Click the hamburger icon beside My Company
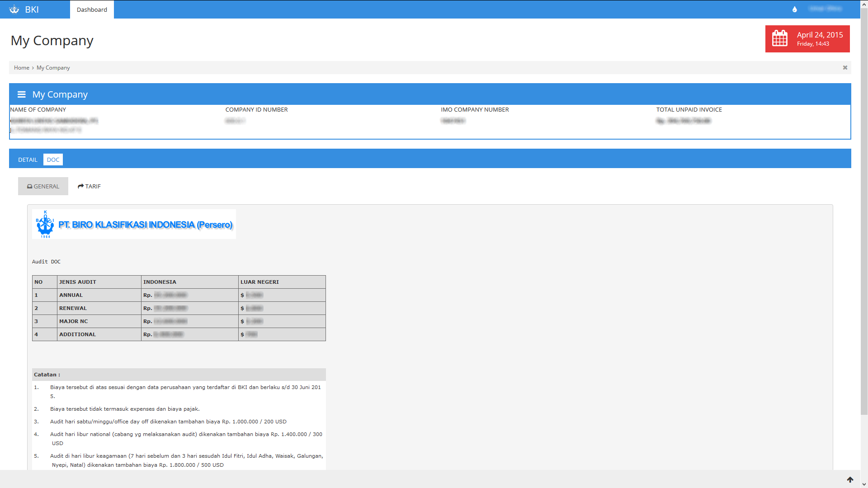Image resolution: width=868 pixels, height=488 pixels. click(x=21, y=94)
